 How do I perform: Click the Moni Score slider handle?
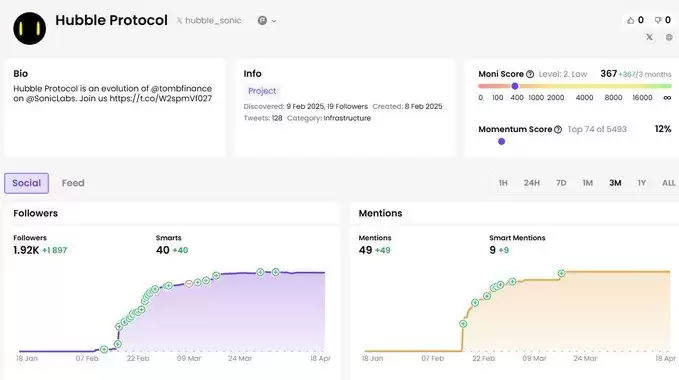(514, 86)
